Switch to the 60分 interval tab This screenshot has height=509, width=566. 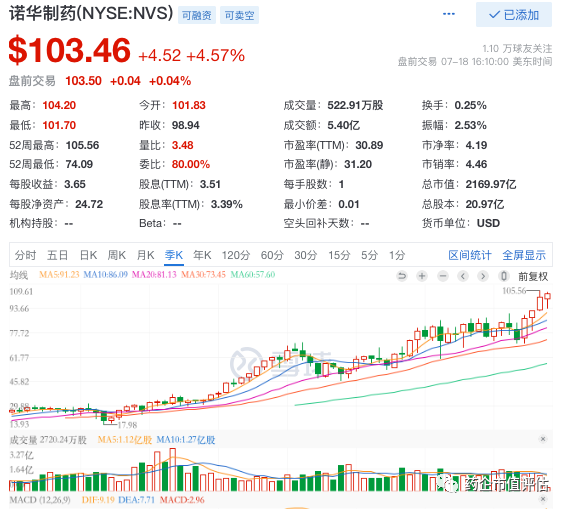tap(272, 255)
